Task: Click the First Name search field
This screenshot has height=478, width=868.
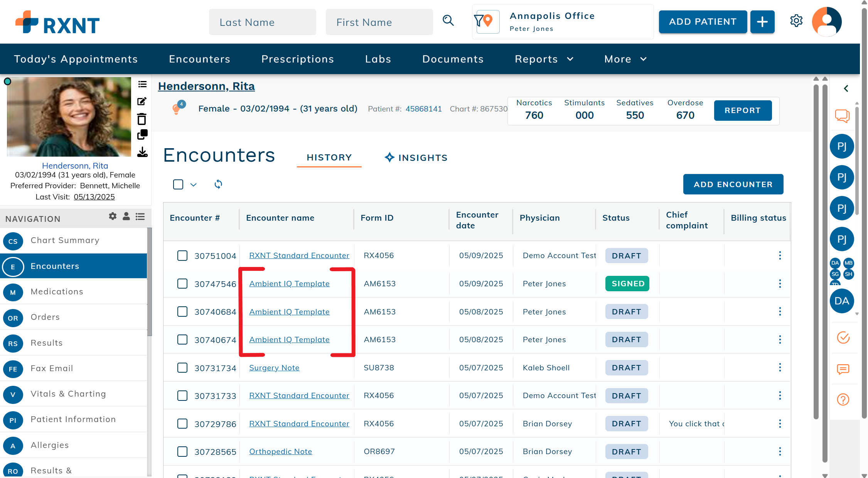Action: click(379, 22)
